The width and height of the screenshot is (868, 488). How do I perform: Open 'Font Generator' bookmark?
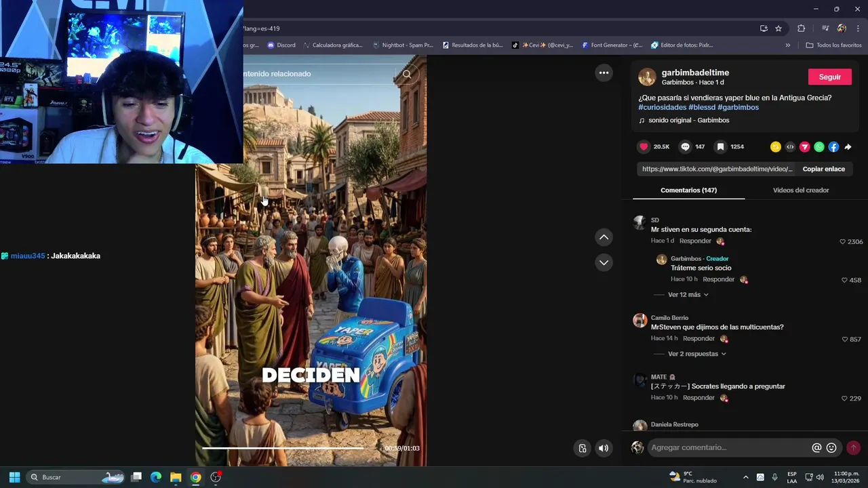(x=612, y=45)
